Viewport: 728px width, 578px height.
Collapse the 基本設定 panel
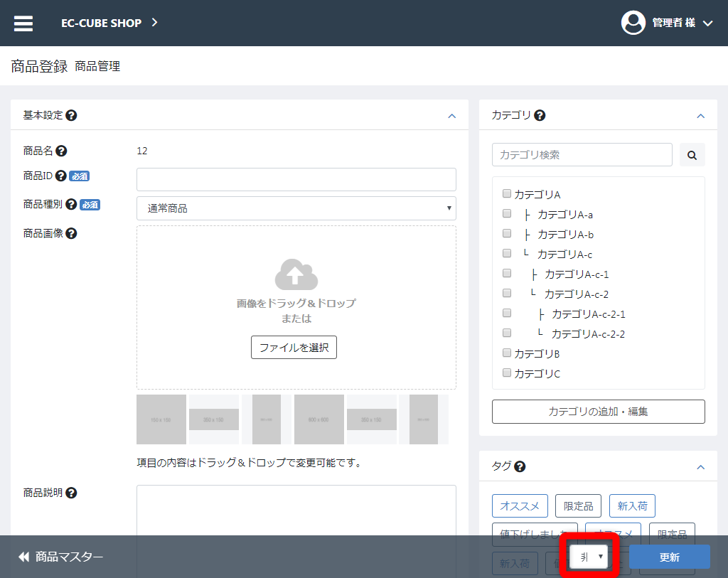click(452, 115)
